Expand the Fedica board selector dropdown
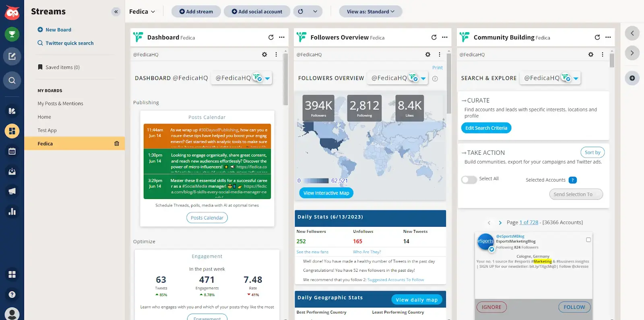This screenshot has height=320, width=644. click(x=142, y=12)
